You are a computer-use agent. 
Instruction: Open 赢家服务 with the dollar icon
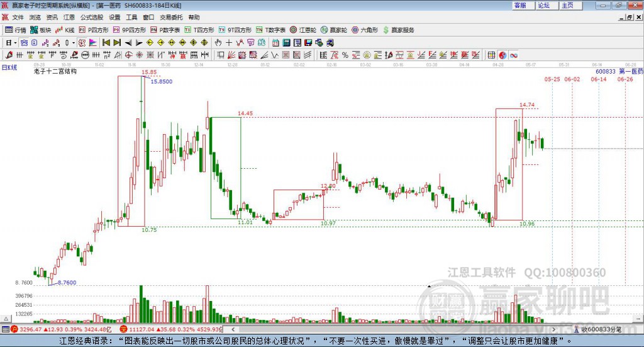coord(398,30)
